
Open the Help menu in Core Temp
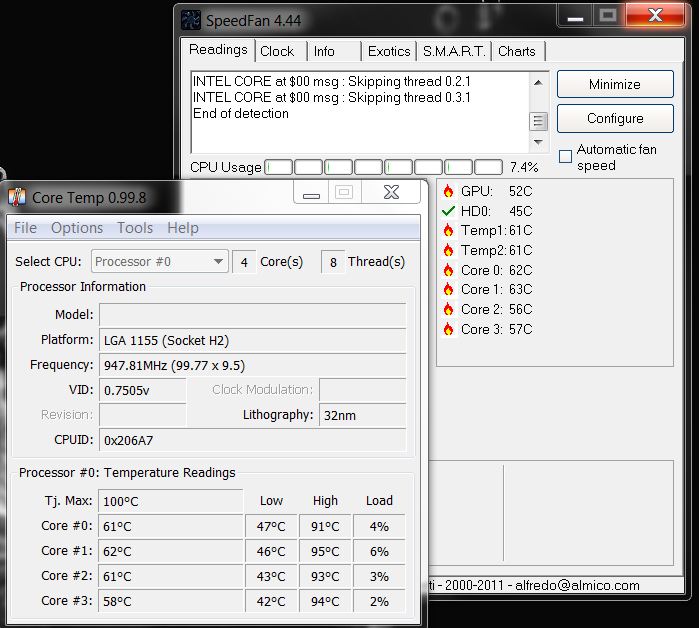tap(183, 228)
